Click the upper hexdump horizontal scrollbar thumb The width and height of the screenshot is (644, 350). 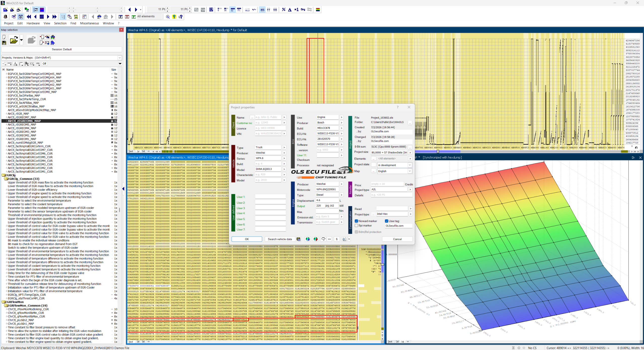click(x=438, y=151)
